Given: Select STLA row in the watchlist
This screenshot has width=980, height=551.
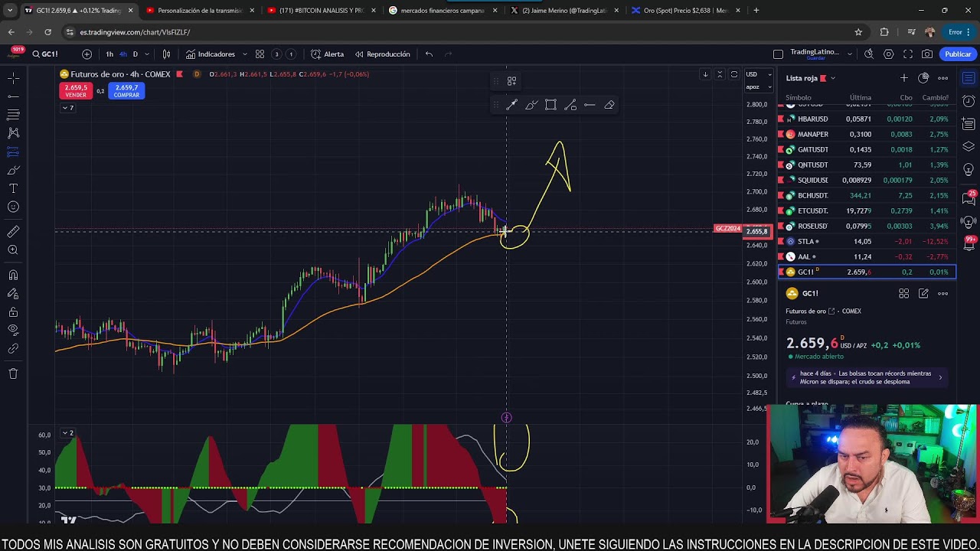Looking at the screenshot, I should [x=867, y=241].
